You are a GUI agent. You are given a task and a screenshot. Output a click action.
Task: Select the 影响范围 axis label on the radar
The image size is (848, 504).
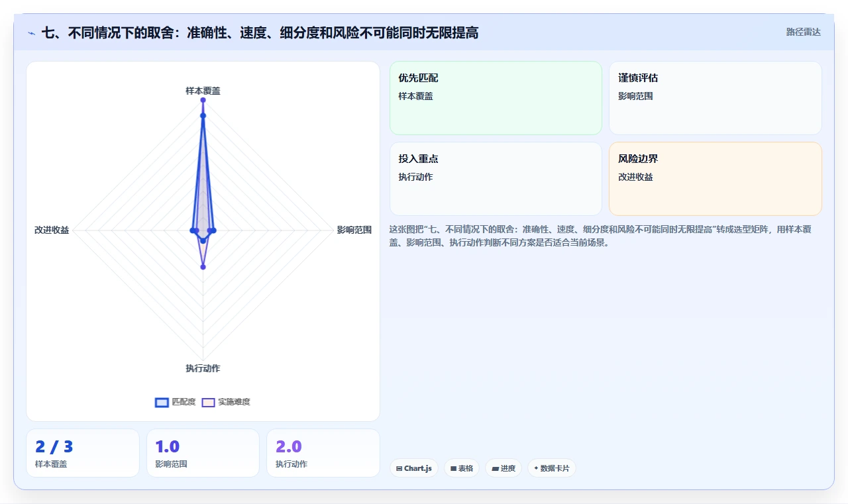354,230
